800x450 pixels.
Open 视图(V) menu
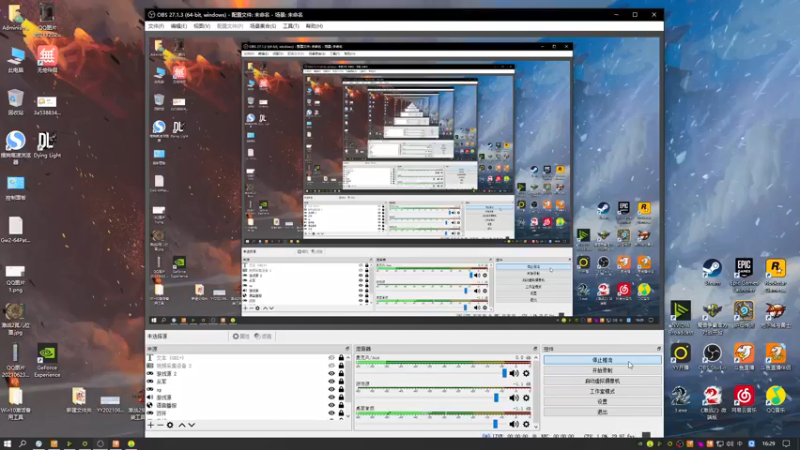[202, 26]
